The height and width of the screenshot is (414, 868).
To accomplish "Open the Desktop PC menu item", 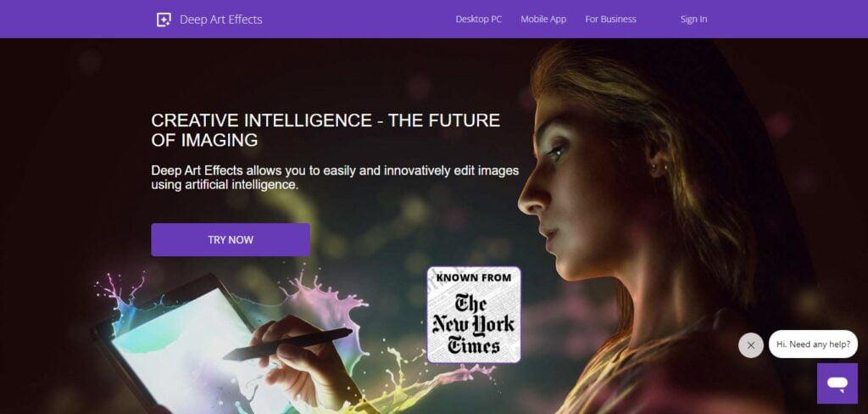I will pyautogui.click(x=478, y=20).
